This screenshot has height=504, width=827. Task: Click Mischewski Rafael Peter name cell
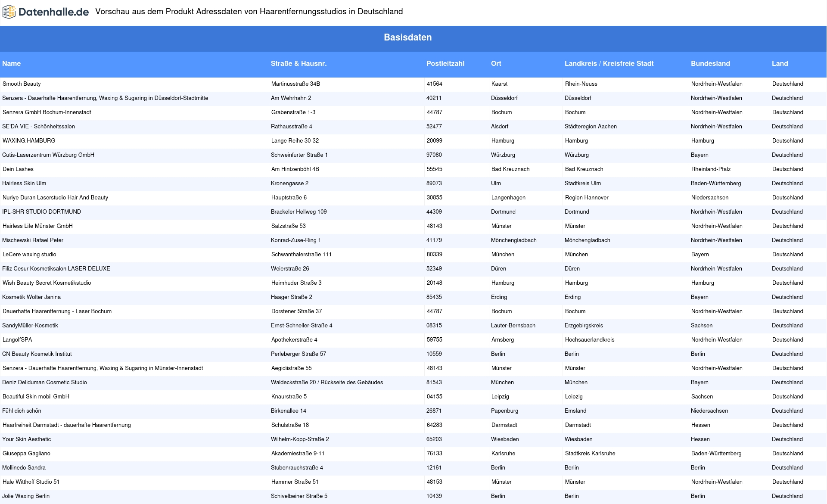(33, 240)
